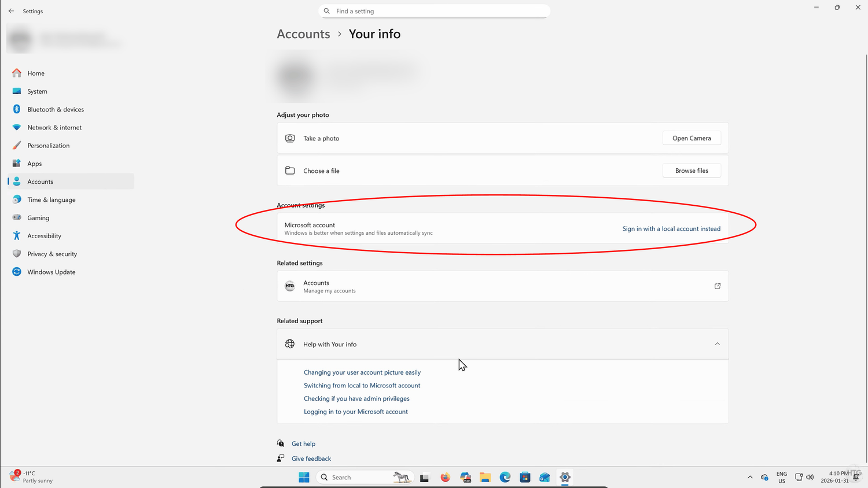Open System settings in sidebar
Image resolution: width=868 pixels, height=488 pixels.
[71, 91]
